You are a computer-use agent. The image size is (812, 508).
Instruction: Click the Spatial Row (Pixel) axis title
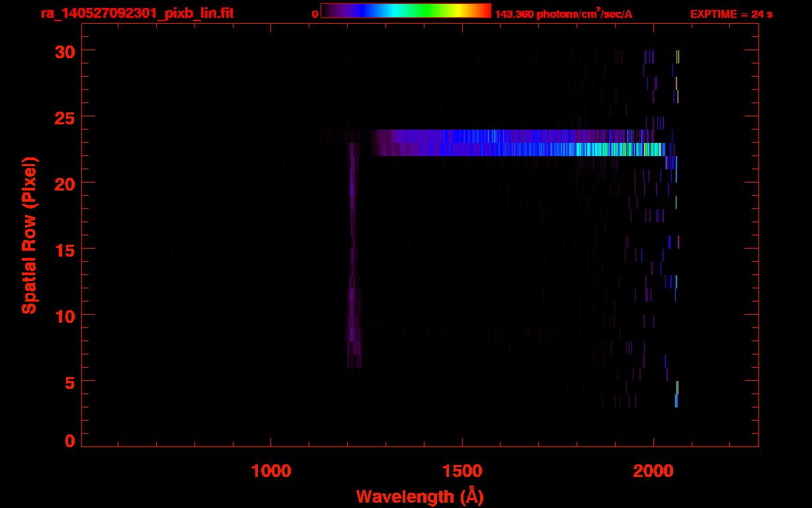click(29, 235)
